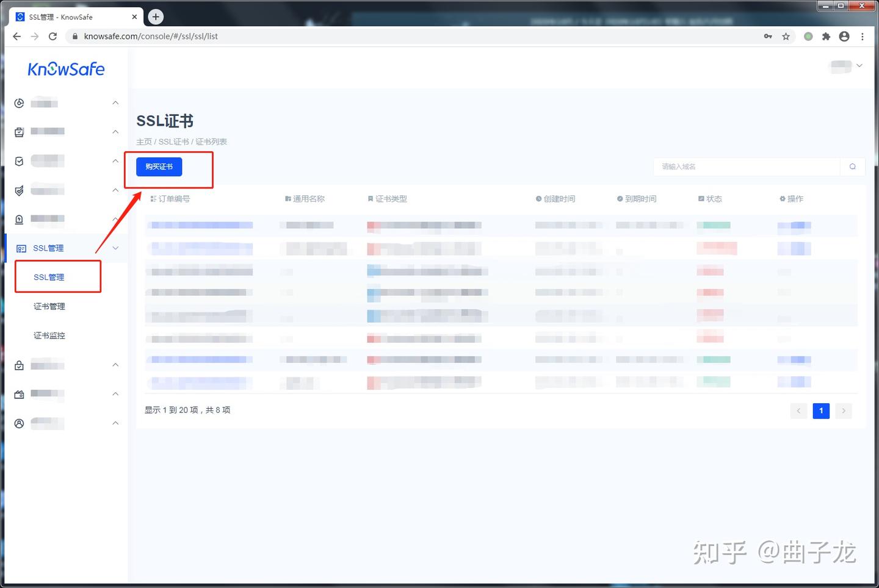Screen dimensions: 879x588
Task: Click the gear icon beside 操作 header
Action: tap(782, 198)
